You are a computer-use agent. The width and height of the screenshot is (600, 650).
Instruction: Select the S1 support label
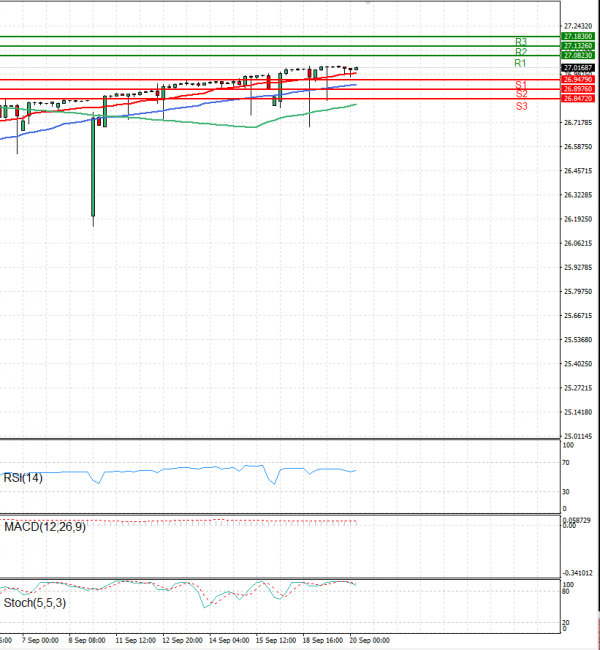pos(521,85)
